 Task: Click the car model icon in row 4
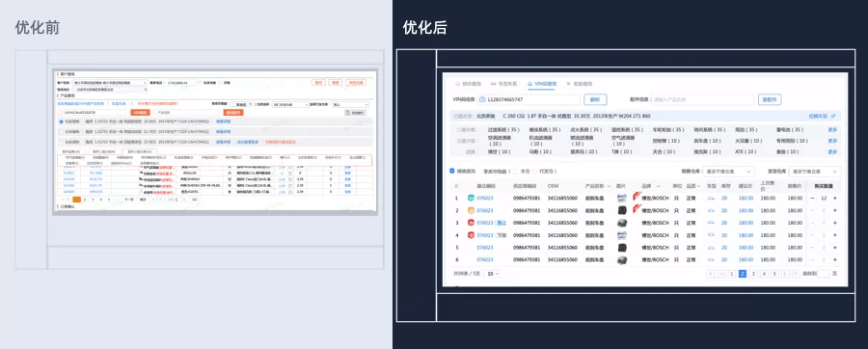pyautogui.click(x=712, y=234)
